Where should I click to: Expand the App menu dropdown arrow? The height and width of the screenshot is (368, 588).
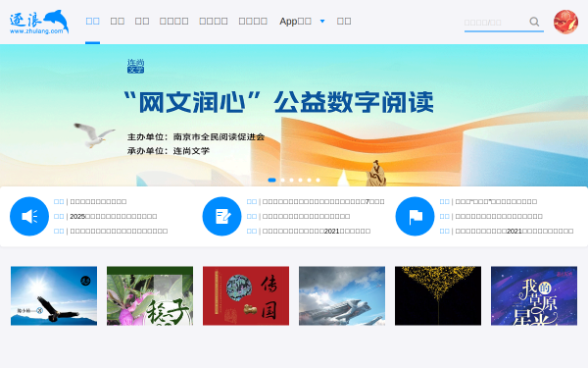(x=322, y=22)
